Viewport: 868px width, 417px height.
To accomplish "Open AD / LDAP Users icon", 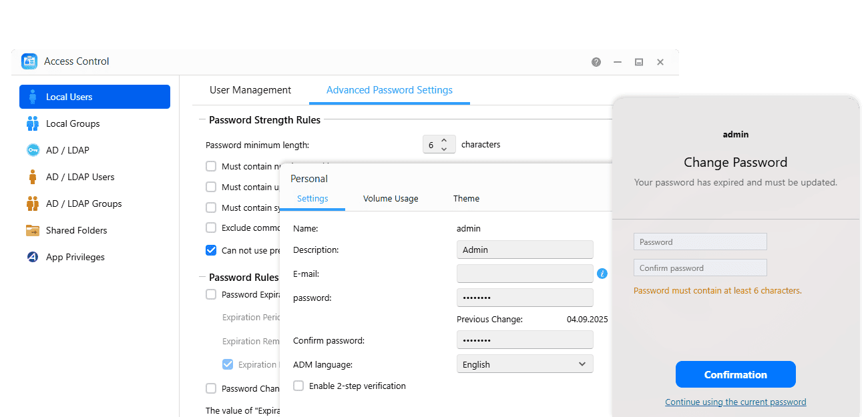I will tap(33, 177).
